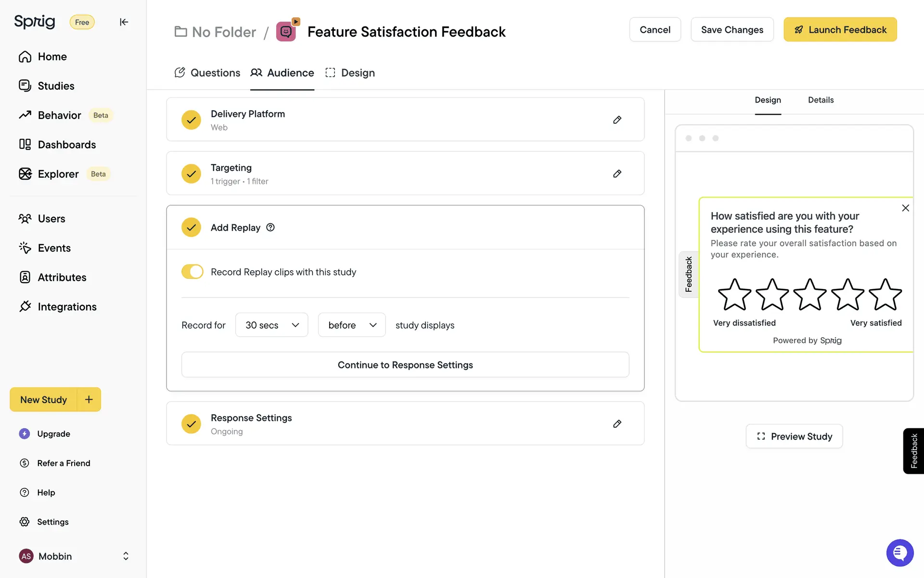Close the survey preview with X

(905, 208)
